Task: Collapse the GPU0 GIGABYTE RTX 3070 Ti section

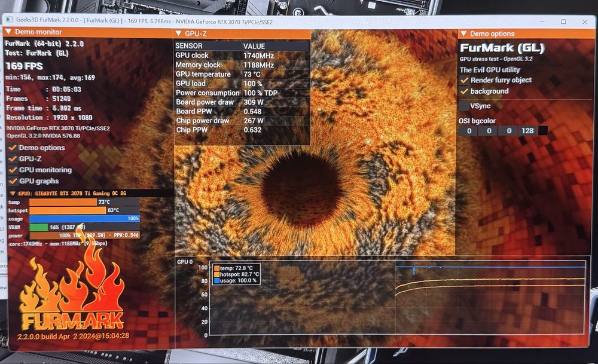Action: 13,193
